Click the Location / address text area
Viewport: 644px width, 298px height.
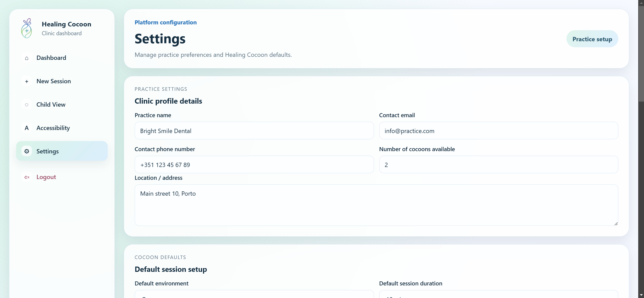[376, 205]
